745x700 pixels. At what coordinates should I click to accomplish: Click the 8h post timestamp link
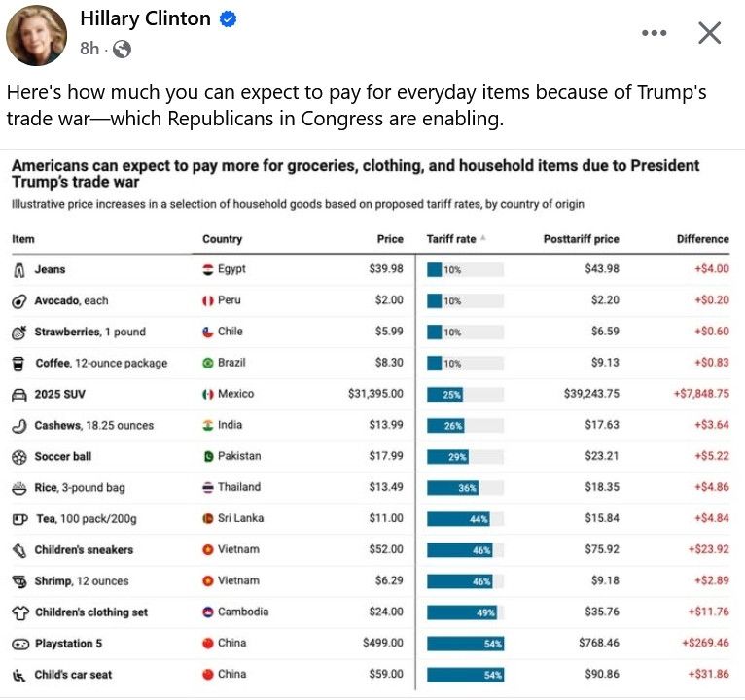click(x=89, y=48)
